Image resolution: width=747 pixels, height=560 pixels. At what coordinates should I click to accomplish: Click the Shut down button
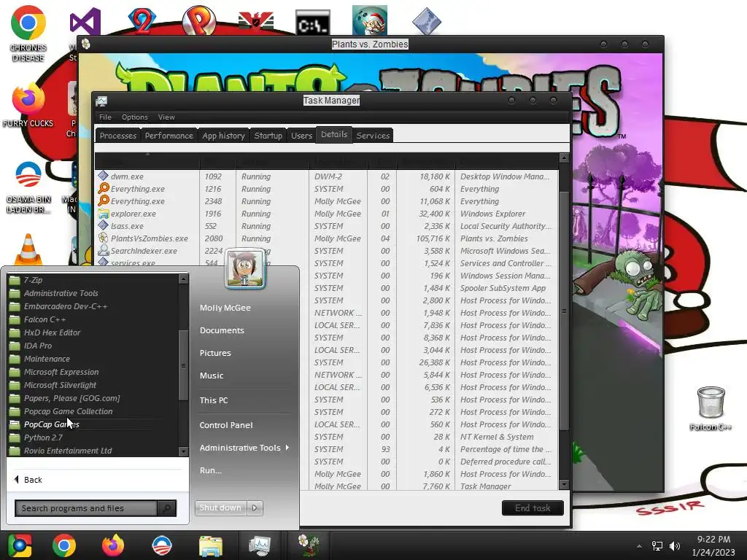pyautogui.click(x=220, y=507)
